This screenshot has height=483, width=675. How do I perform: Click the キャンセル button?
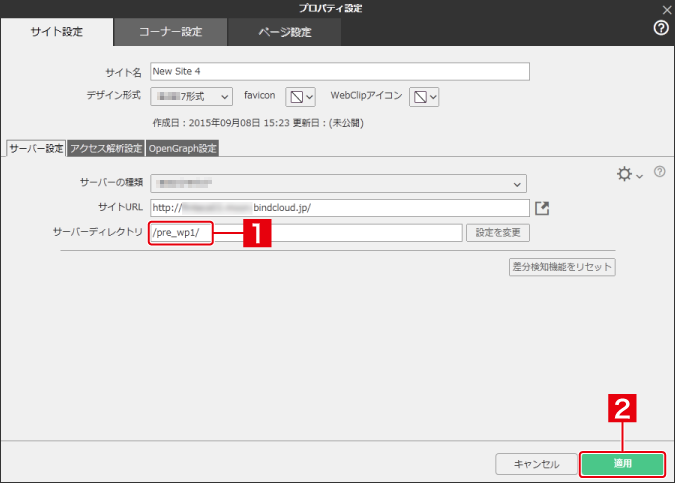[536, 464]
